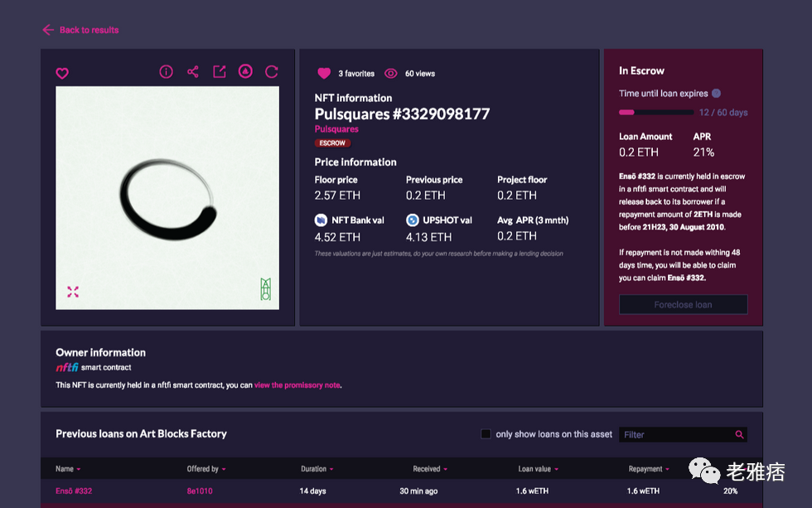Open view the promissory note link
The image size is (812, 508).
(x=297, y=385)
